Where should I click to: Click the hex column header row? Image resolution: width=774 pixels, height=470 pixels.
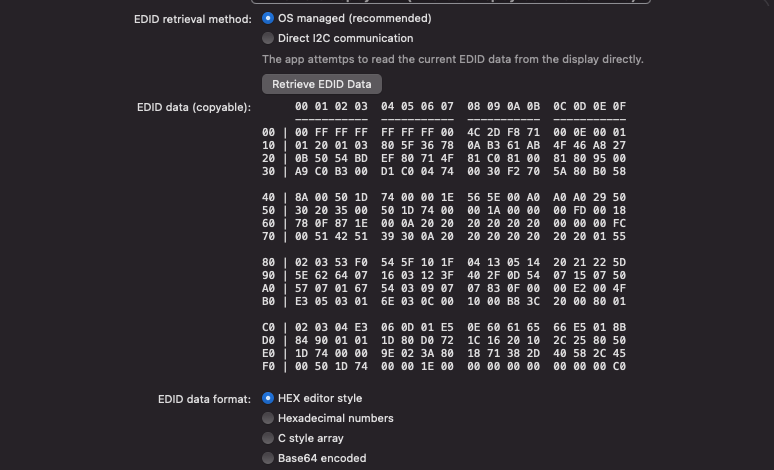point(460,106)
